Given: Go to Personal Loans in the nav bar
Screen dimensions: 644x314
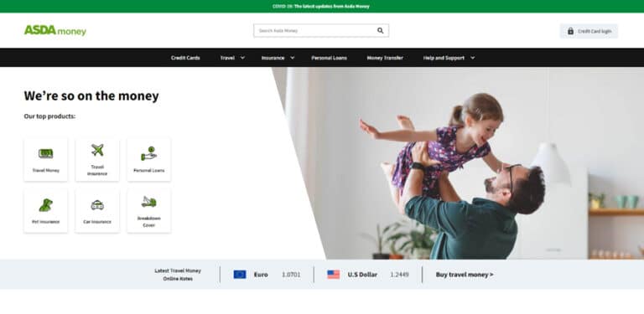Looking at the screenshot, I should click(x=329, y=58).
